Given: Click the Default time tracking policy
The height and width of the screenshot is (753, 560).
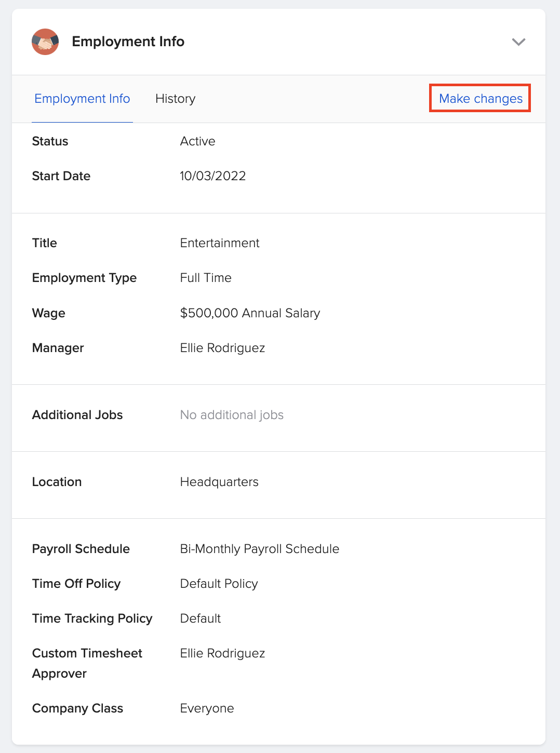Looking at the screenshot, I should tap(200, 618).
